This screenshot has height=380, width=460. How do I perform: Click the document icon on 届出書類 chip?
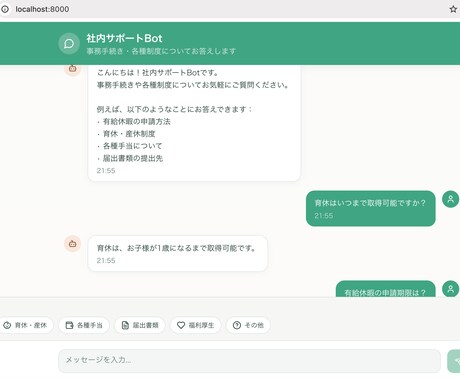point(125,325)
